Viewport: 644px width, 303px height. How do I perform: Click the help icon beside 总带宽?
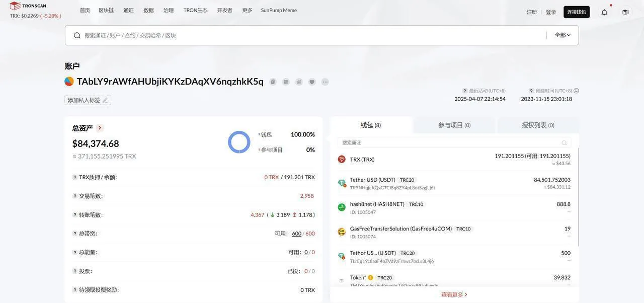tap(75, 234)
